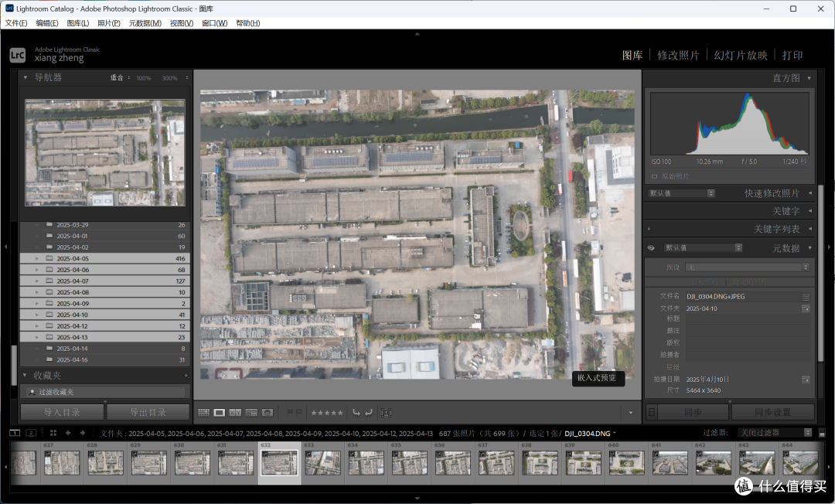
Task: Open 视图(V) menu
Action: (182, 23)
